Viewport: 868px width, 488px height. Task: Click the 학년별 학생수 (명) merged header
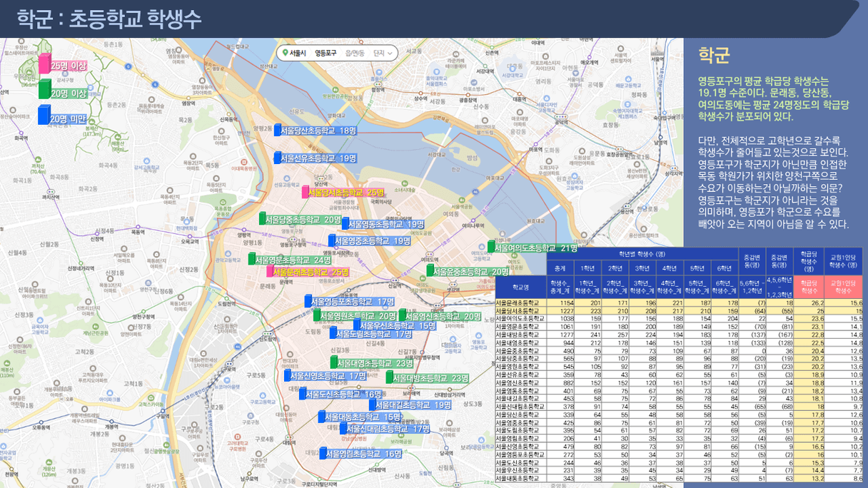click(x=642, y=253)
